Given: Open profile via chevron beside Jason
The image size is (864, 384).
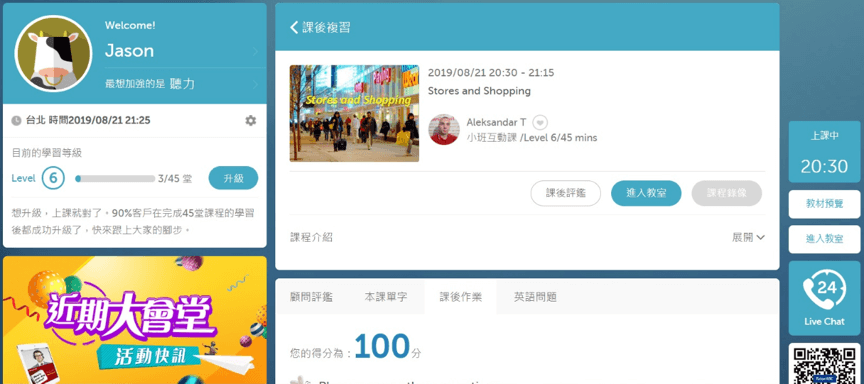Looking at the screenshot, I should click(255, 52).
